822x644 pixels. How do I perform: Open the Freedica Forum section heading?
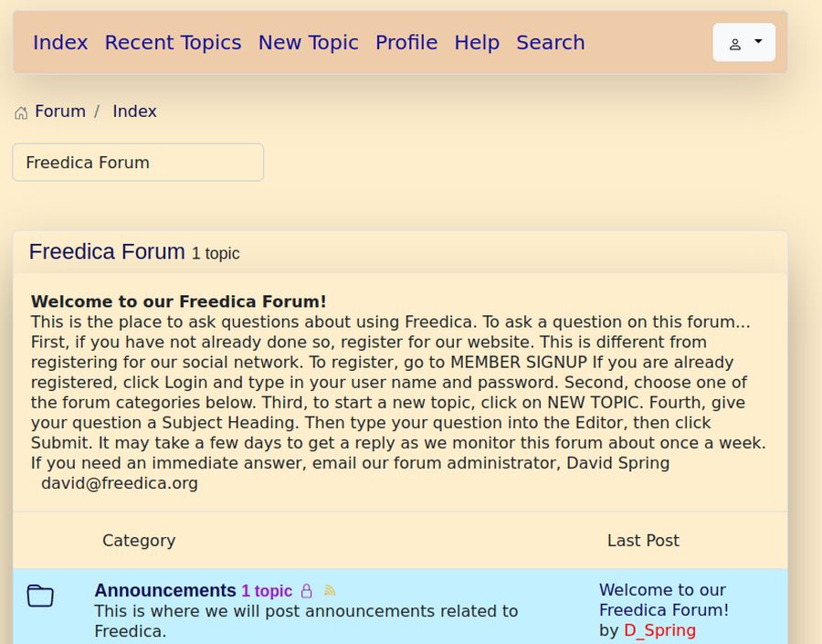point(107,251)
